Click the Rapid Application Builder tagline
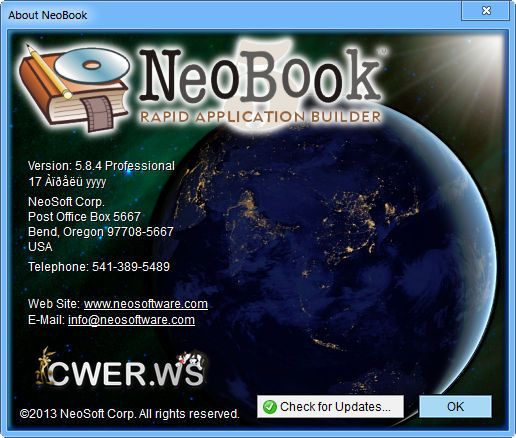Image resolution: width=516 pixels, height=438 pixels. tap(260, 117)
